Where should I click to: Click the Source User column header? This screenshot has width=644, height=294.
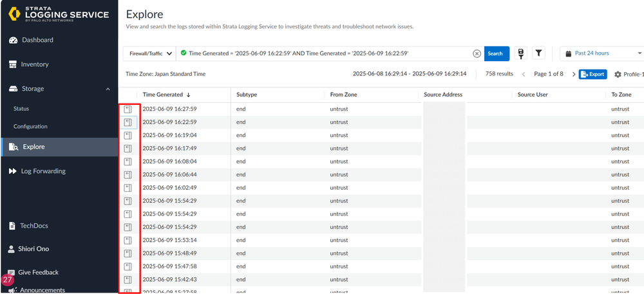[x=533, y=95]
